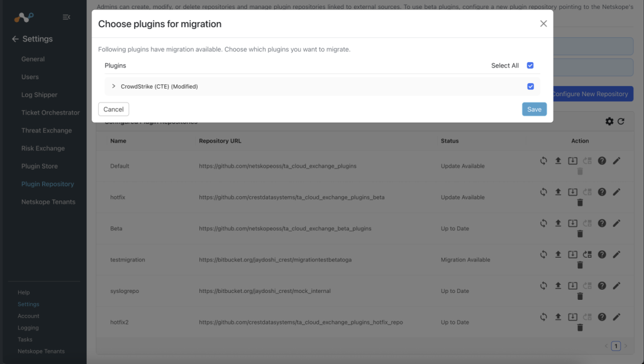Image resolution: width=644 pixels, height=364 pixels.
Task: Save the selected plugins for migration
Action: [535, 109]
